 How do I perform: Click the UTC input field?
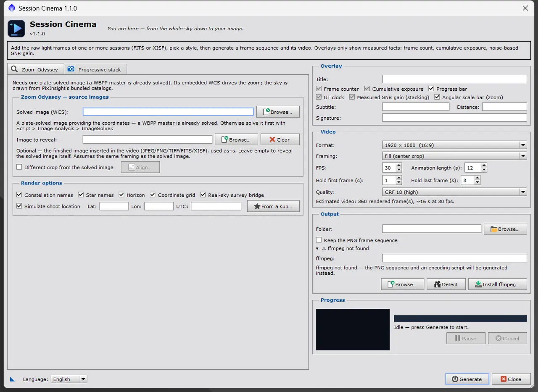coord(216,206)
